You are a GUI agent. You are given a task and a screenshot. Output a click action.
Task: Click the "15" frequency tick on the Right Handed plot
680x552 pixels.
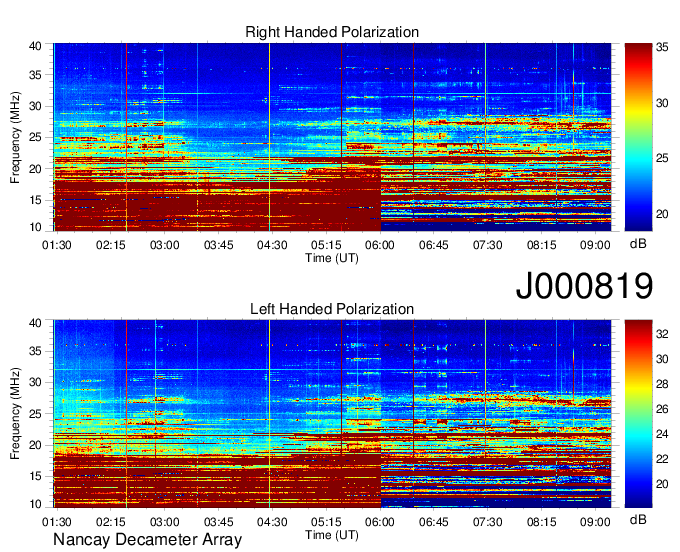tap(36, 200)
